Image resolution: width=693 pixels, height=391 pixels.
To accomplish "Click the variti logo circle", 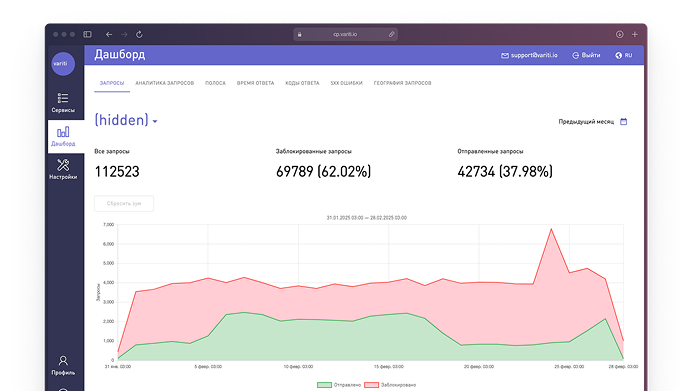I will [x=63, y=64].
